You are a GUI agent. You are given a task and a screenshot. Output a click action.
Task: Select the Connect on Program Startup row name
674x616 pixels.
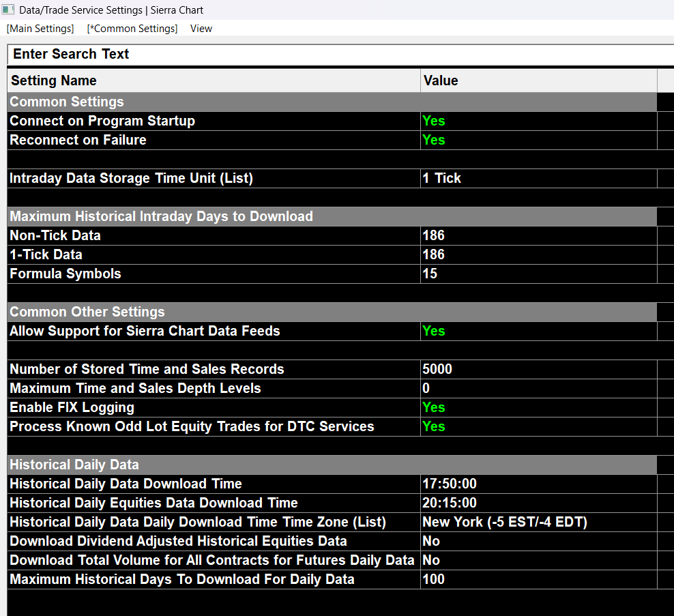coord(214,121)
